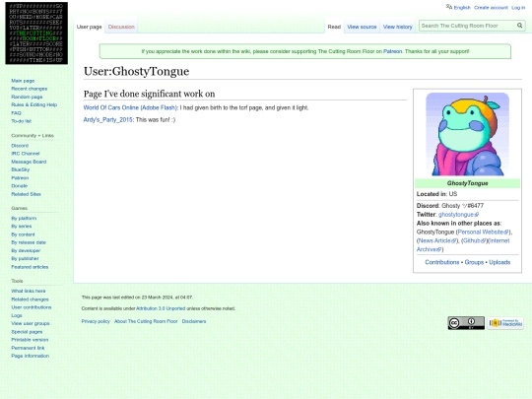Open Contributions link in infobox

click(x=442, y=262)
